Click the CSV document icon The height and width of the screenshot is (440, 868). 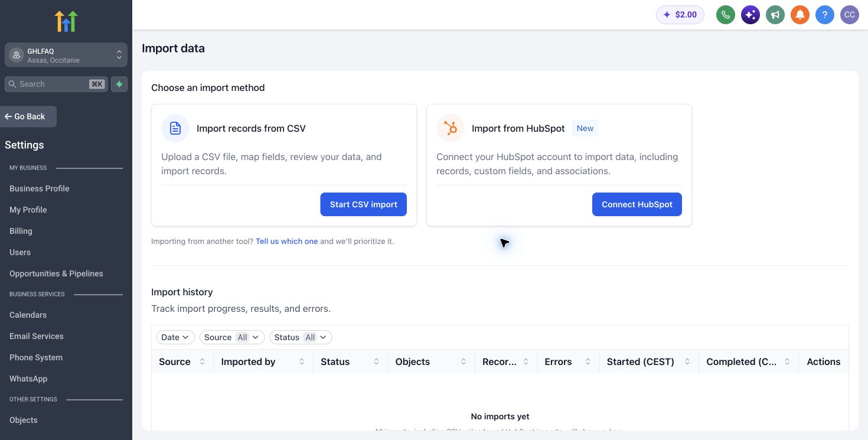pos(175,128)
